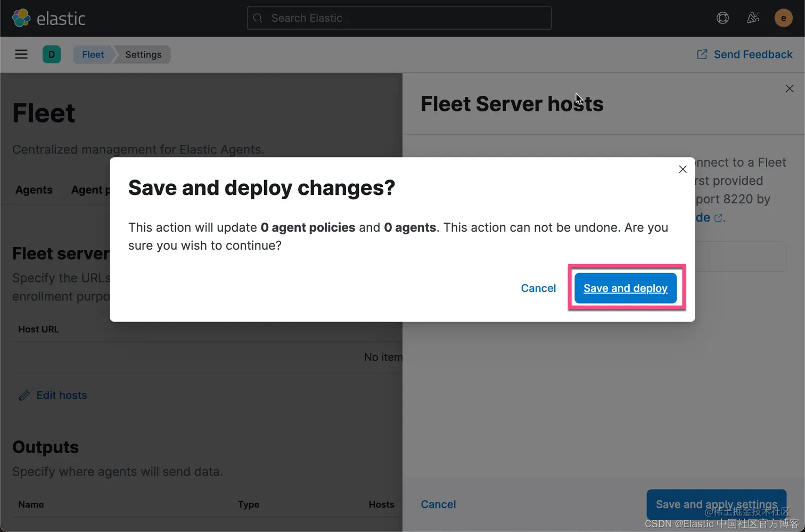This screenshot has height=532, width=805.
Task: Open the help menu lifebuoy icon
Action: pyautogui.click(x=722, y=18)
